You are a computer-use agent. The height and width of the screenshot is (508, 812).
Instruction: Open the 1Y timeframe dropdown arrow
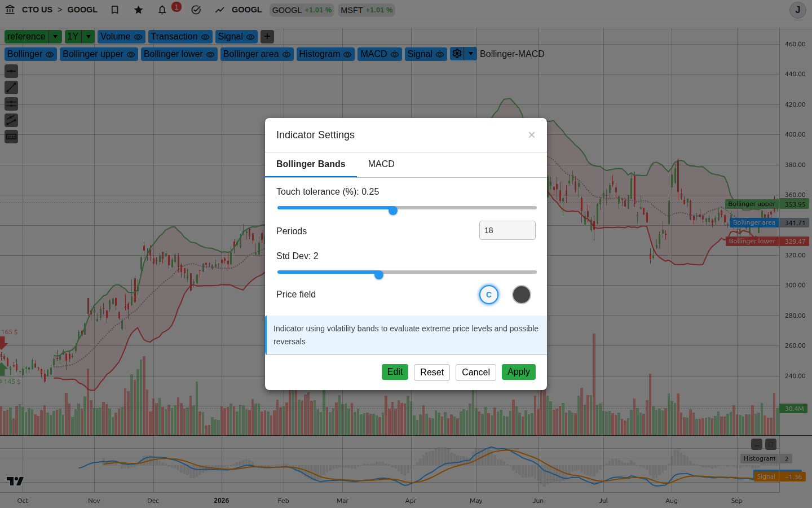[x=89, y=37]
